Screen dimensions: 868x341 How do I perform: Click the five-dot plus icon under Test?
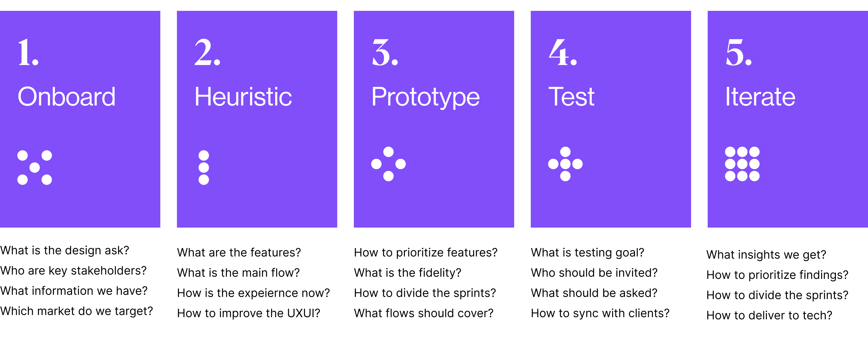click(x=565, y=164)
